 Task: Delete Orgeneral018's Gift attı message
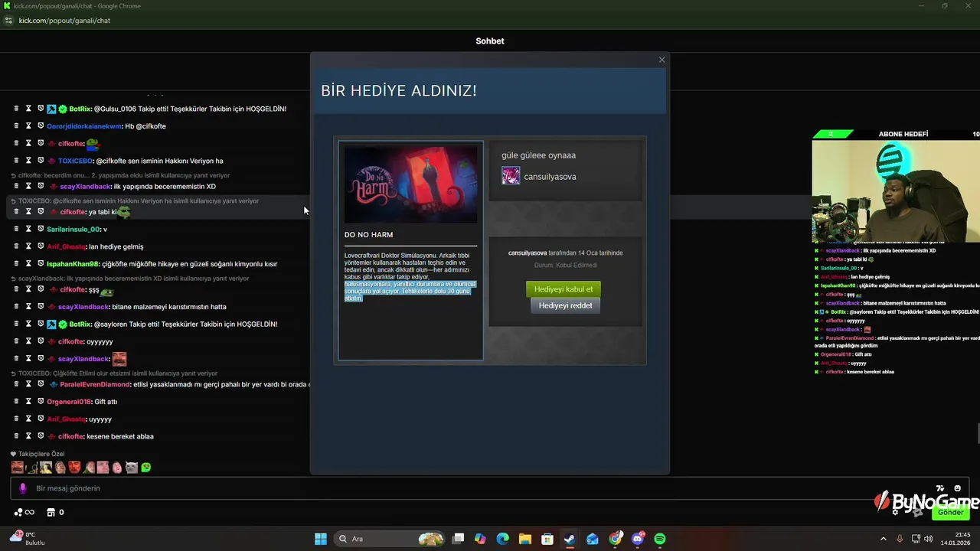pyautogui.click(x=16, y=402)
